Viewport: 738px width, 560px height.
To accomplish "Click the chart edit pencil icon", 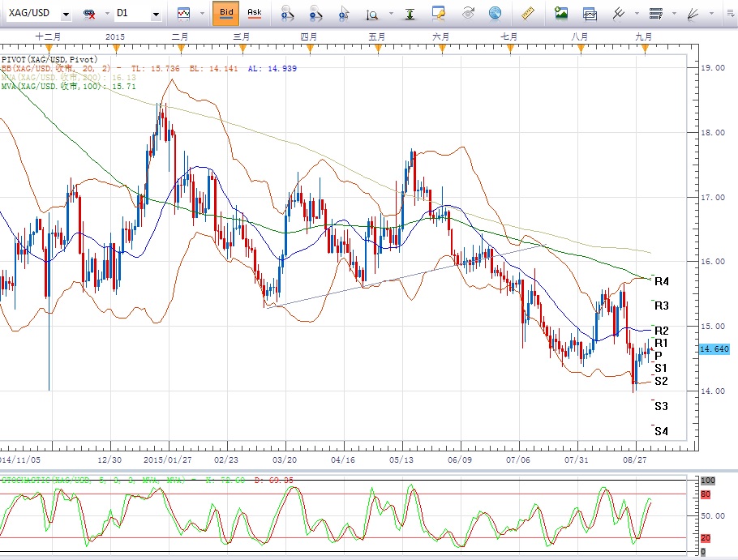I will [439, 13].
